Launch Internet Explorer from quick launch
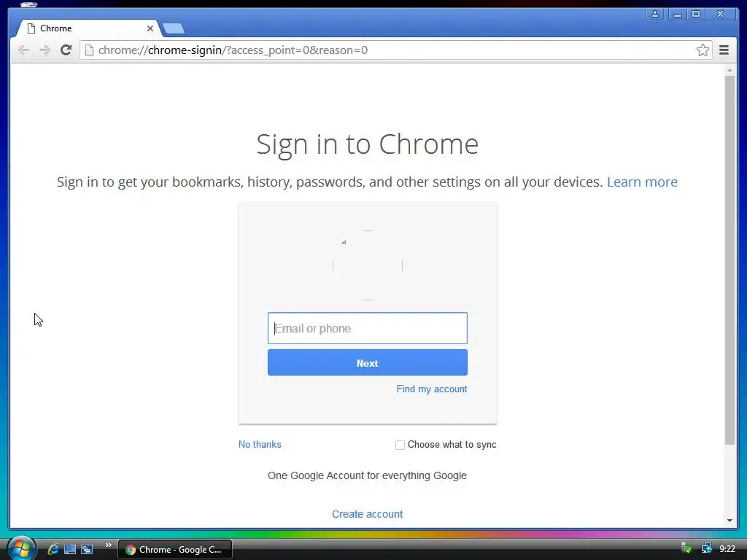Image resolution: width=747 pixels, height=560 pixels. click(53, 550)
